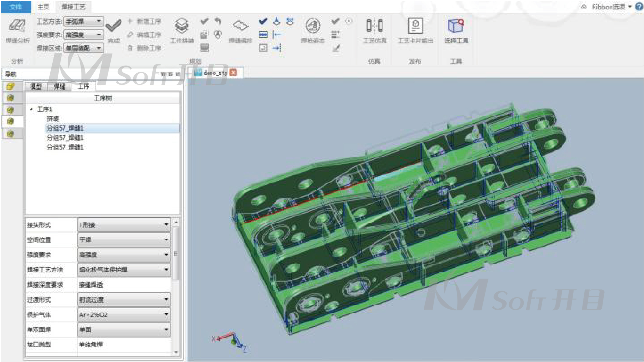The image size is (644, 362).
Task: Click the 工序树 column header
Action: [x=103, y=98]
